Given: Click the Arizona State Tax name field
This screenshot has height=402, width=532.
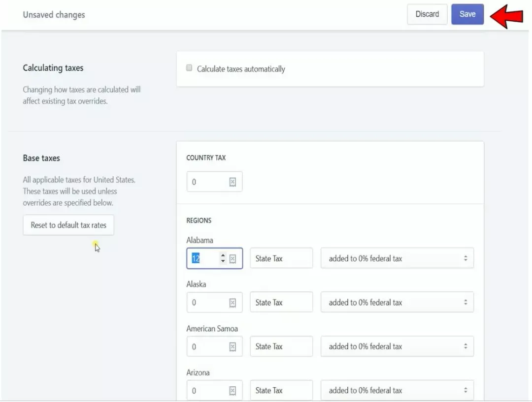Looking at the screenshot, I should tap(281, 390).
